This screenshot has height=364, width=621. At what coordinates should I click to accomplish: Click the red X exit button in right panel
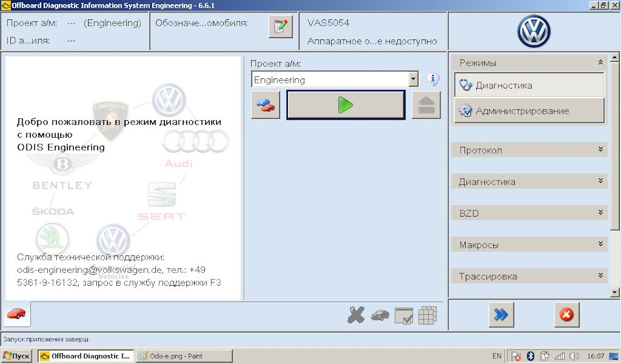click(x=567, y=315)
